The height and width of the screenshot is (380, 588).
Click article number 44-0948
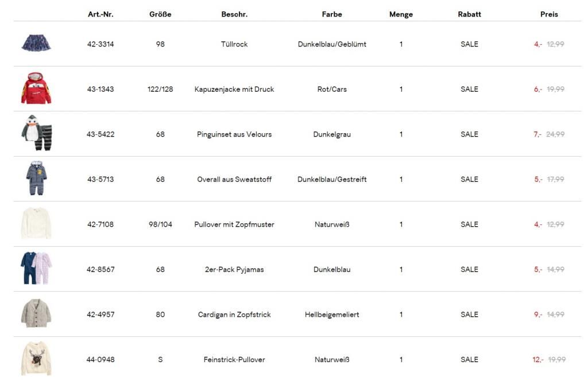tap(100, 360)
